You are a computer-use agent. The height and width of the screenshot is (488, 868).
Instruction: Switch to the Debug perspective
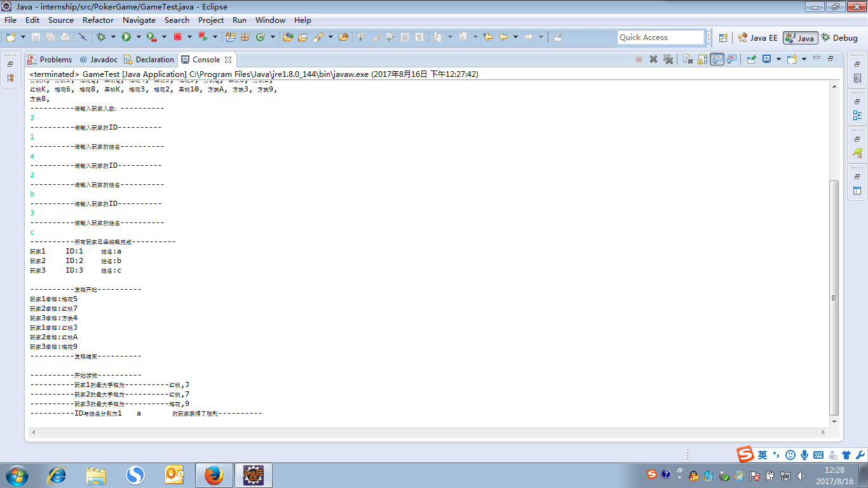[x=839, y=38]
